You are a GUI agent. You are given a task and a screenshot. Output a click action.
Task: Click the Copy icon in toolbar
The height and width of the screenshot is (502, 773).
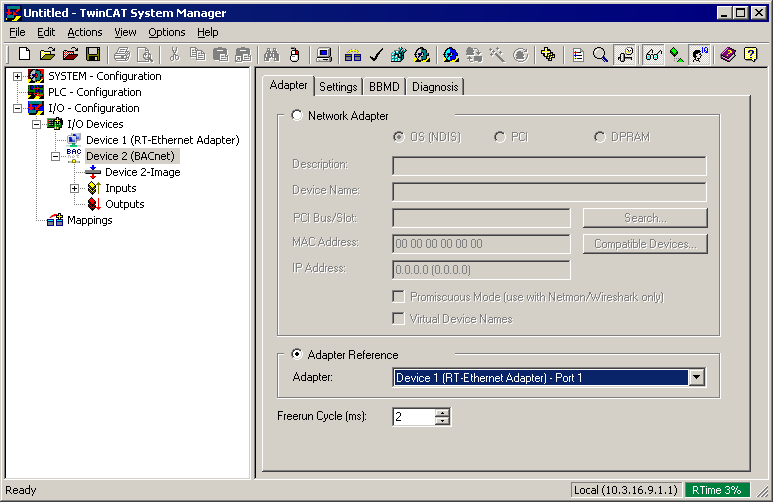[197, 54]
